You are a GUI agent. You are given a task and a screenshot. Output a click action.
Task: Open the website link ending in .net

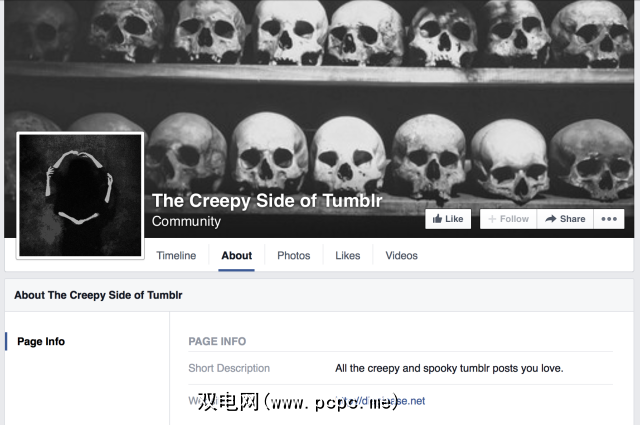click(x=380, y=401)
